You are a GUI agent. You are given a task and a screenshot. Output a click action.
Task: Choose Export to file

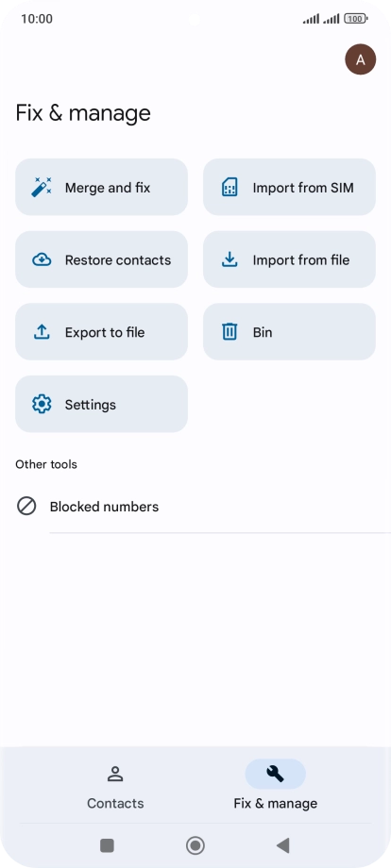(101, 331)
